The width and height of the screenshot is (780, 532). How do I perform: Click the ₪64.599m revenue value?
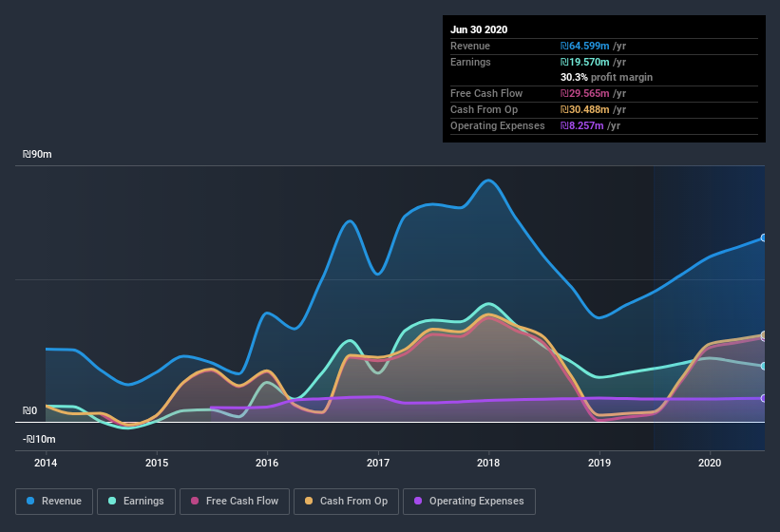pos(585,47)
